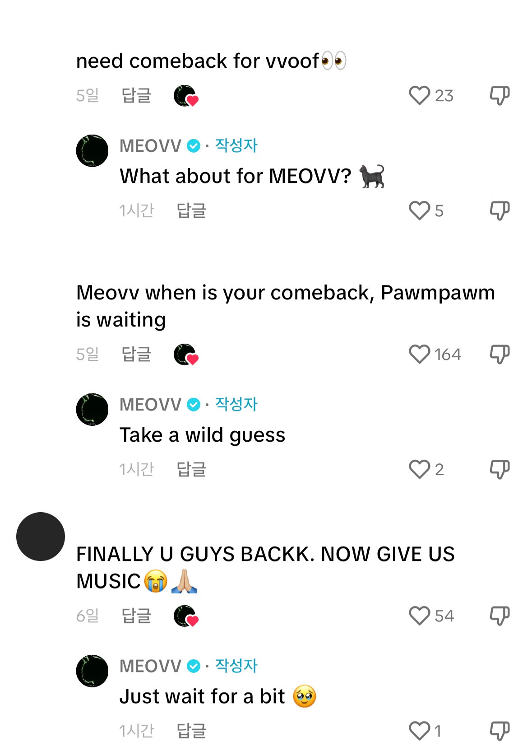Dislike the 'need comeback for vvoof' comment
The height and width of the screenshot is (756, 532).
point(500,96)
